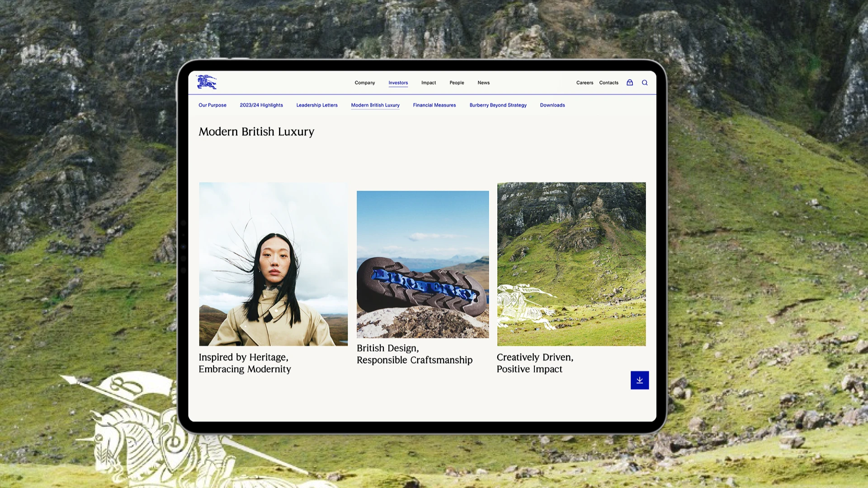
Task: Open the search magnifier icon
Action: tap(645, 83)
